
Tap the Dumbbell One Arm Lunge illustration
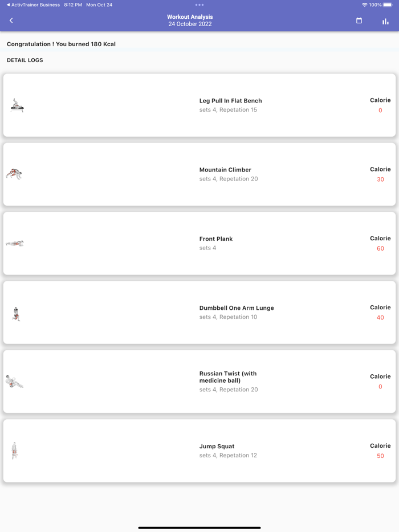[16, 313]
